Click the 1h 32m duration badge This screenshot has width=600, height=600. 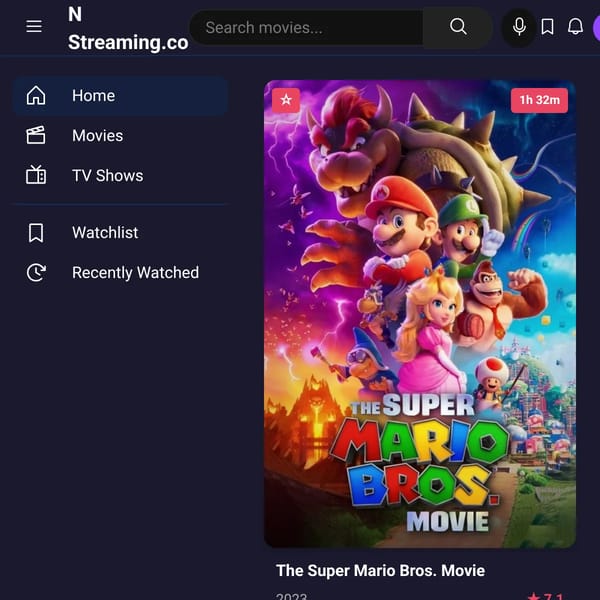click(539, 100)
